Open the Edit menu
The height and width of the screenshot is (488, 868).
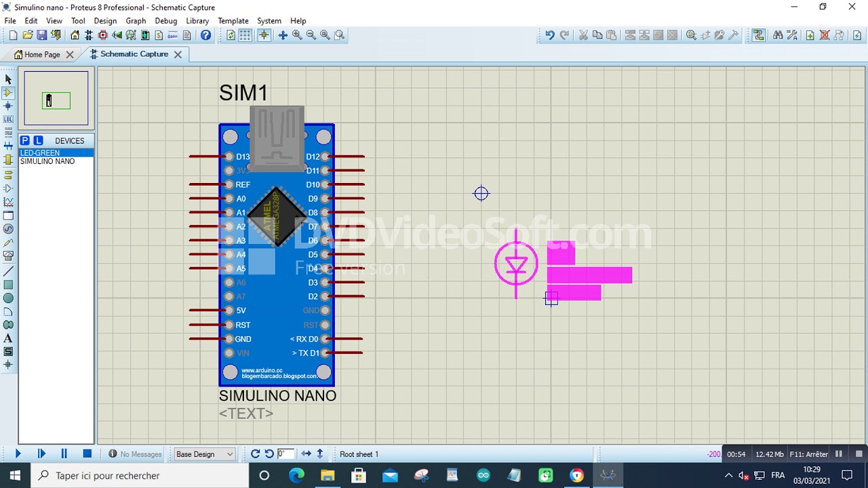coord(31,21)
